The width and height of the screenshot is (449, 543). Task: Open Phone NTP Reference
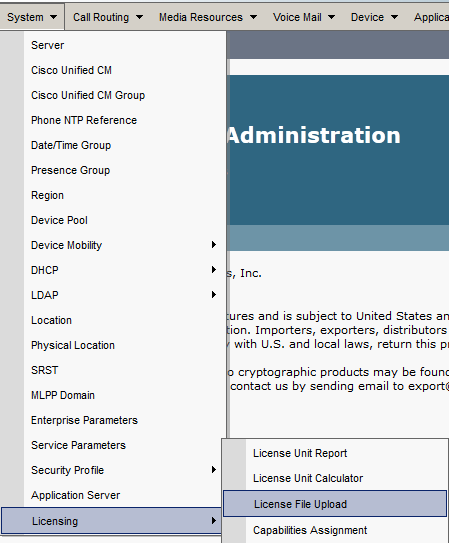click(84, 120)
